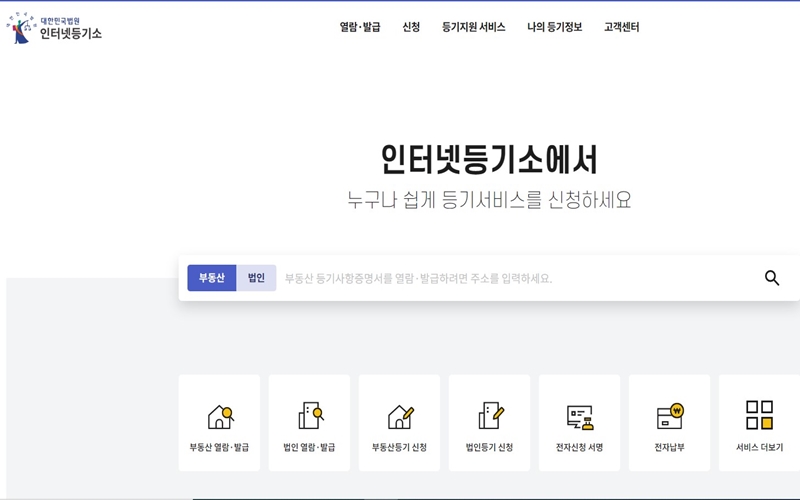Image resolution: width=800 pixels, height=500 pixels.
Task: Open the 나의 등기정보 menu
Action: coord(555,27)
